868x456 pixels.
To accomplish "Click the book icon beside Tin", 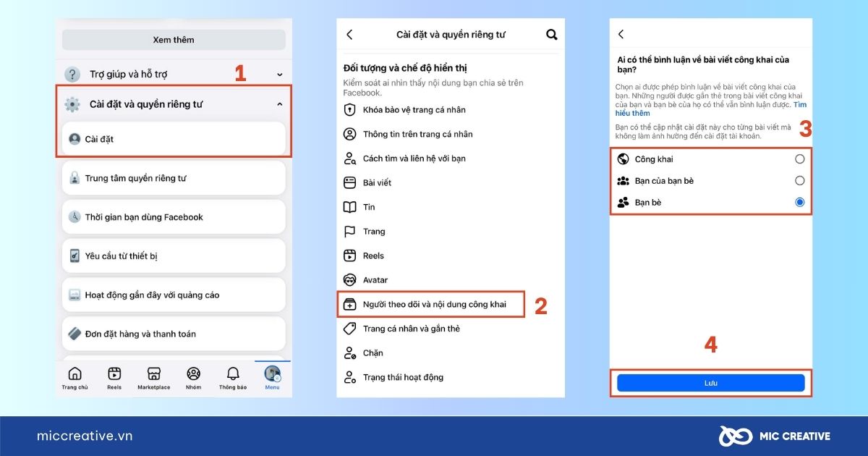I will (350, 207).
